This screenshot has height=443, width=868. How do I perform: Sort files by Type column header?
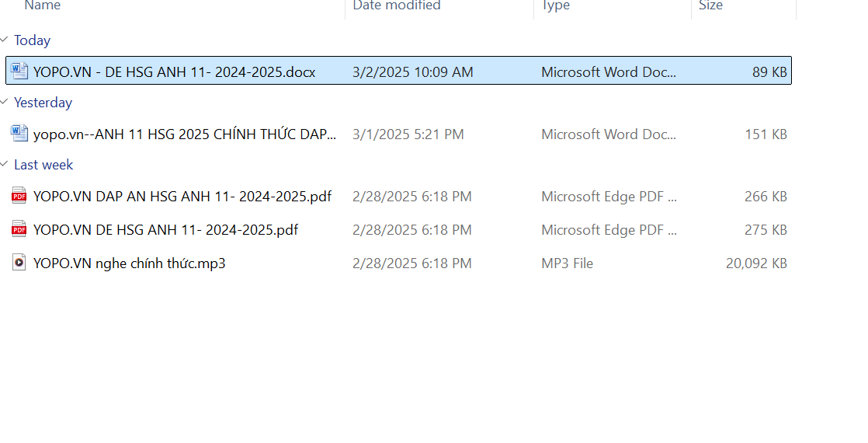pos(556,6)
